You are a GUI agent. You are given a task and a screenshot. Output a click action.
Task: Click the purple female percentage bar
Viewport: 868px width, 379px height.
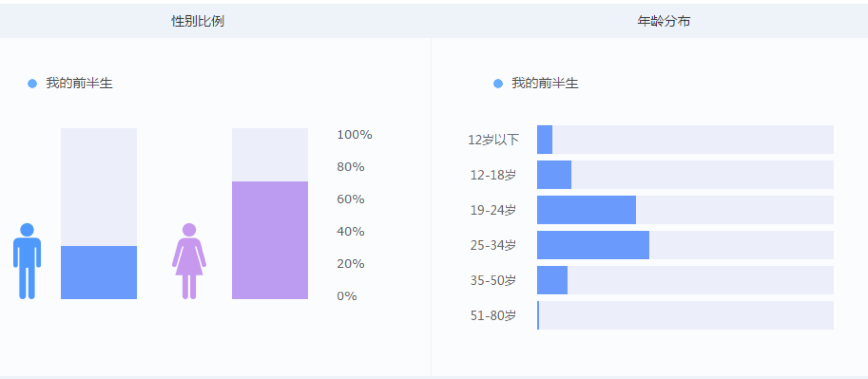tap(270, 240)
